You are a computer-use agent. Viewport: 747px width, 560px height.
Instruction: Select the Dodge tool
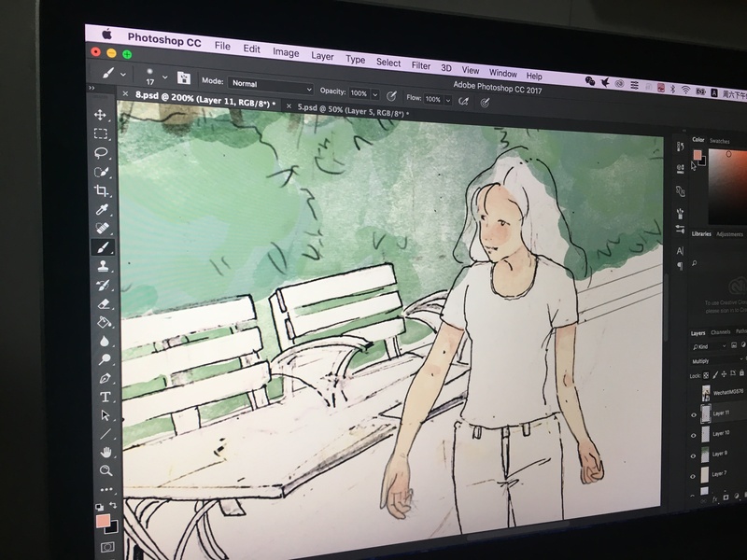(x=105, y=359)
